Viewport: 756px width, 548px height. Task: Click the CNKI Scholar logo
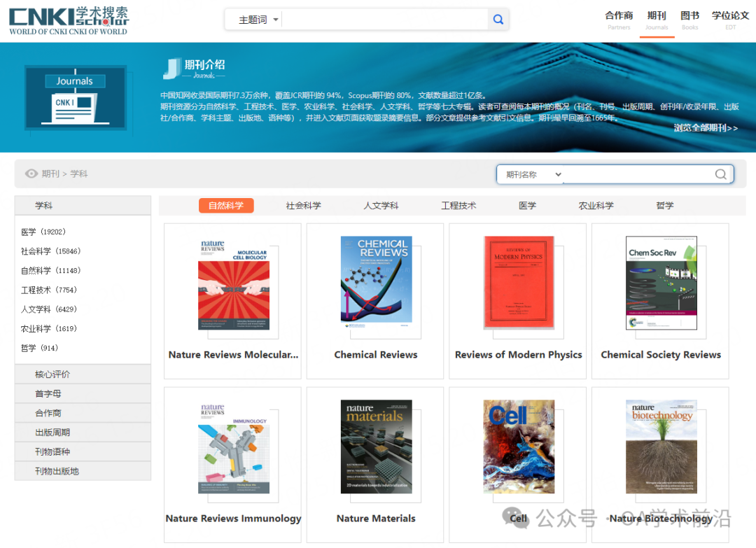(69, 21)
